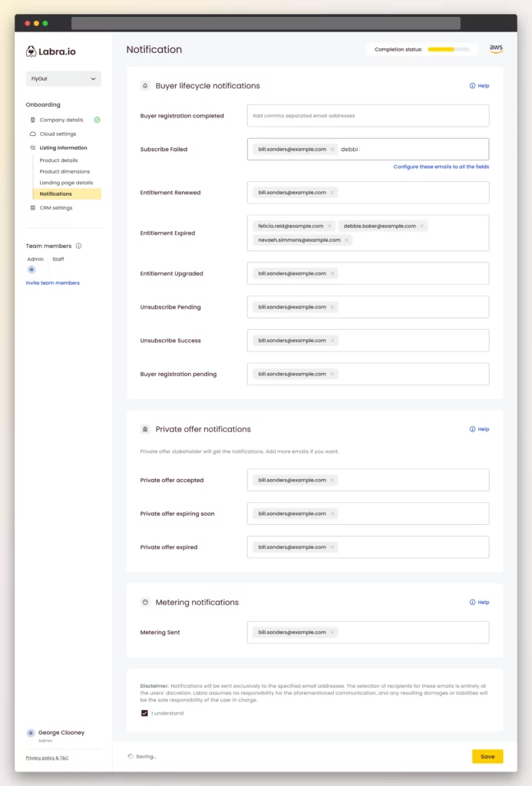Go to Product details page
This screenshot has height=786, width=532.
pyautogui.click(x=58, y=160)
